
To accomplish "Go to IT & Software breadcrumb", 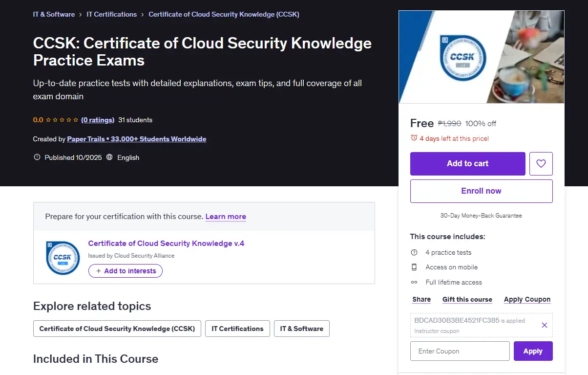I will pos(54,14).
